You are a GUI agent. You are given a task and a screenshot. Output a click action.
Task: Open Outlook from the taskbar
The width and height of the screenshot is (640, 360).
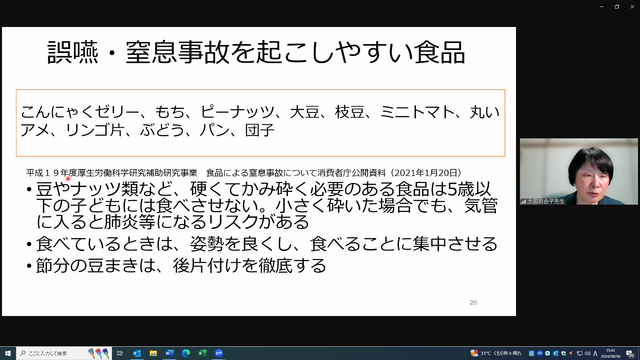pos(137,353)
